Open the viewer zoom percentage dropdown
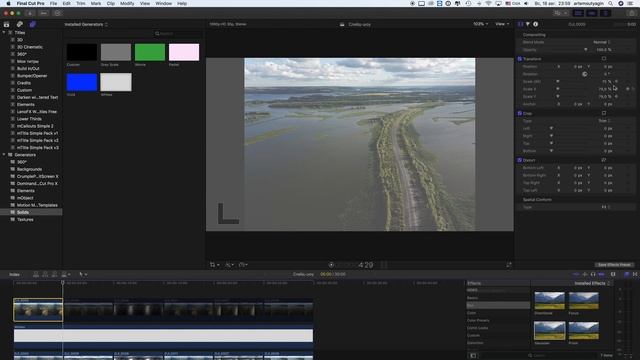640x360 pixels. (x=480, y=24)
